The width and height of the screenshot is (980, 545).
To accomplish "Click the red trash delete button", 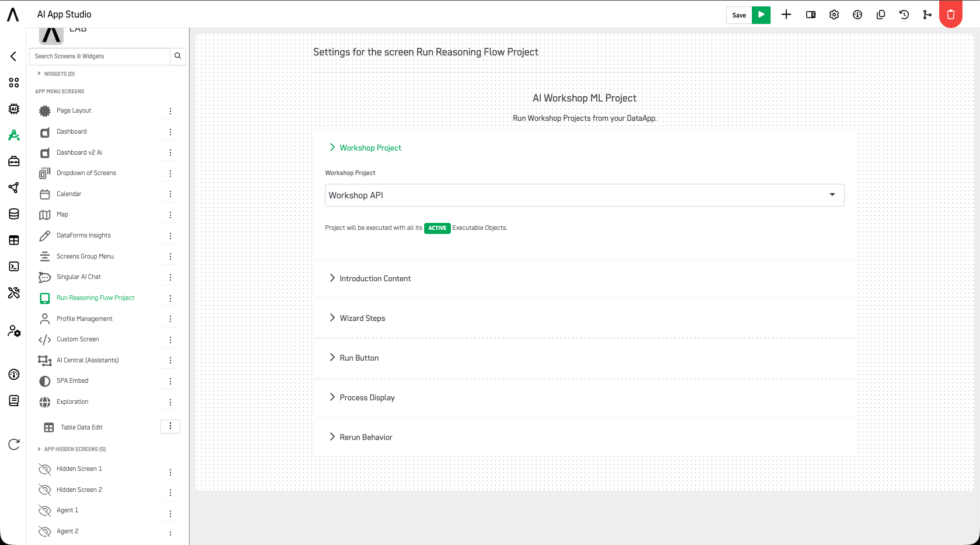I will pos(951,15).
